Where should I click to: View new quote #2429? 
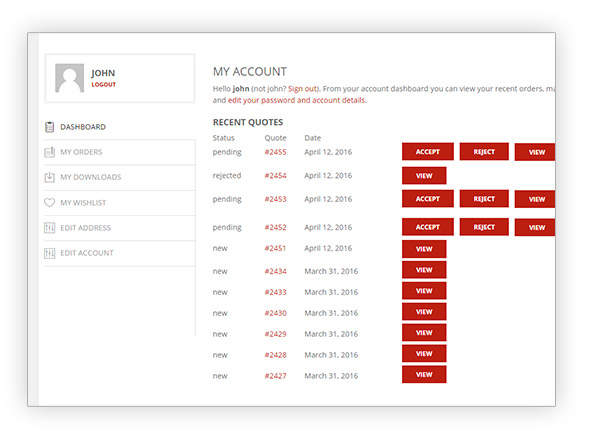[x=424, y=333]
